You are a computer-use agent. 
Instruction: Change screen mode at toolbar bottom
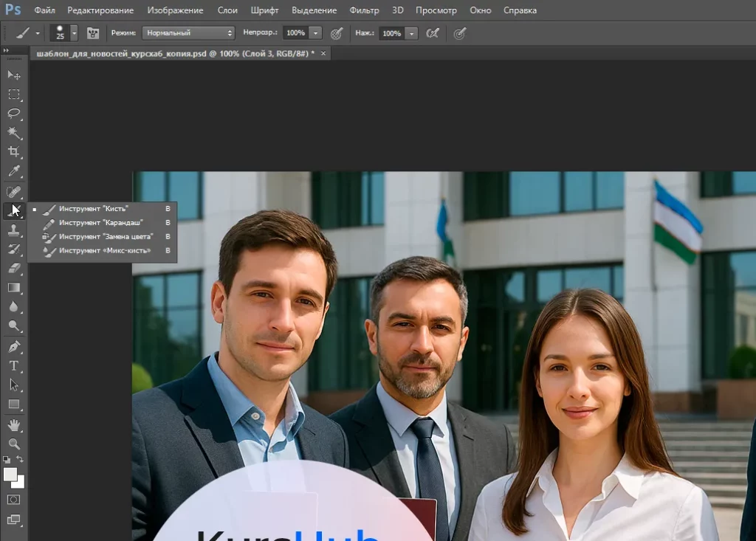13,520
